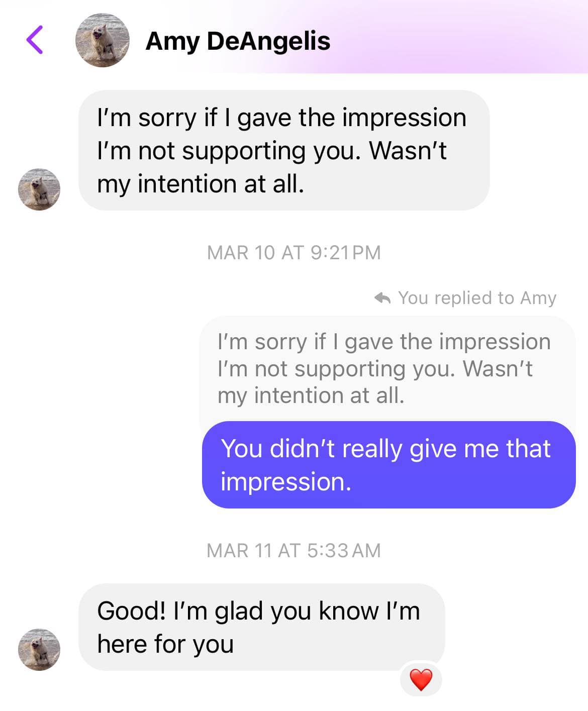
Task: Click the MAR 11 AT 5:33 AM timestamp
Action: [294, 551]
